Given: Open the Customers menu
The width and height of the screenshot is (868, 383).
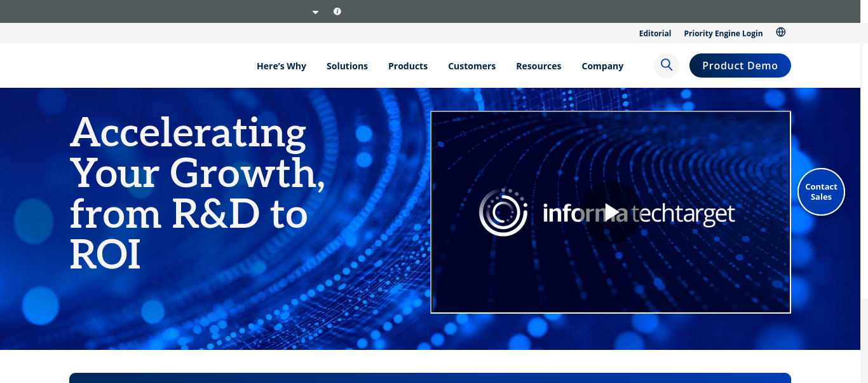Looking at the screenshot, I should pyautogui.click(x=471, y=66).
